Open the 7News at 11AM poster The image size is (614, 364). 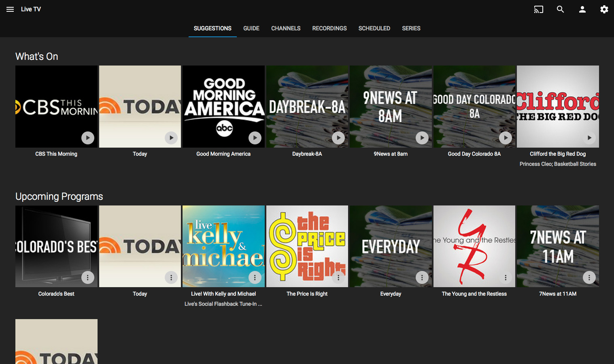pyautogui.click(x=558, y=246)
